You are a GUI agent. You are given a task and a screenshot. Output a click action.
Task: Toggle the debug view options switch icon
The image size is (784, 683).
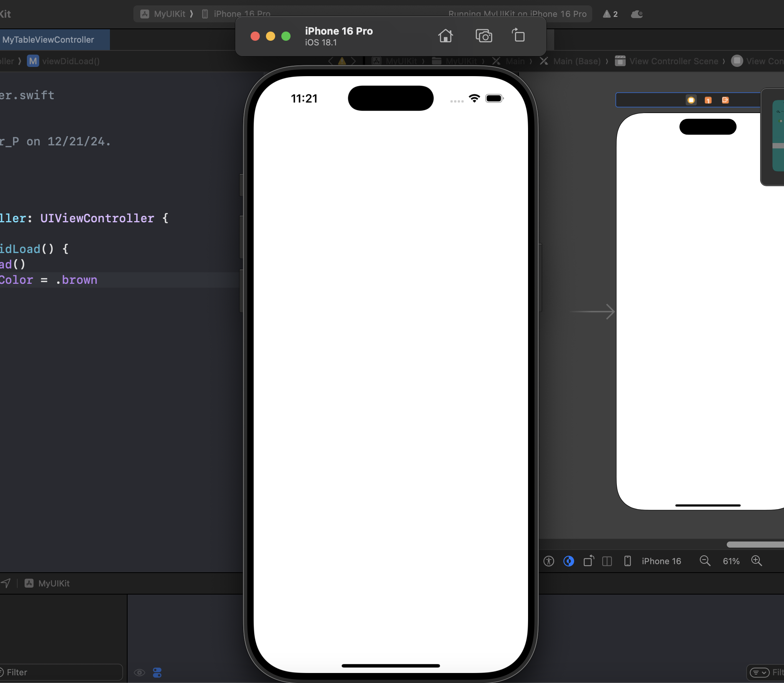click(x=157, y=673)
